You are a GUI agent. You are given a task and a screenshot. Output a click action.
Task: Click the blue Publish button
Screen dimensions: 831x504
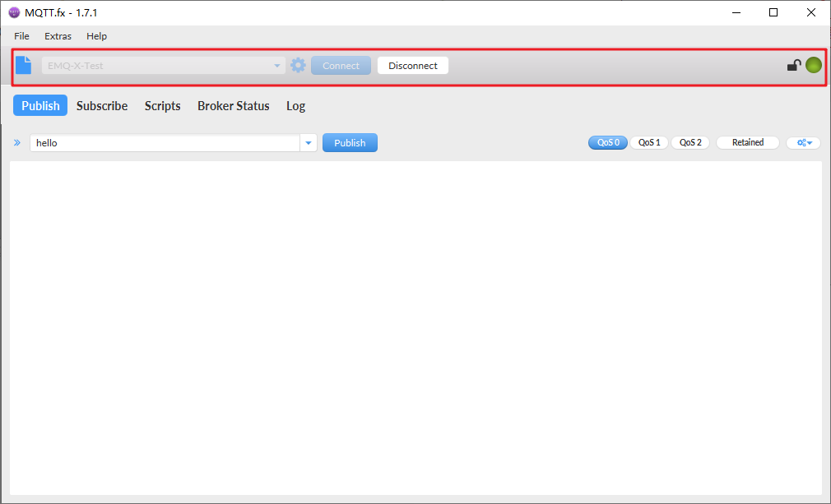click(350, 143)
